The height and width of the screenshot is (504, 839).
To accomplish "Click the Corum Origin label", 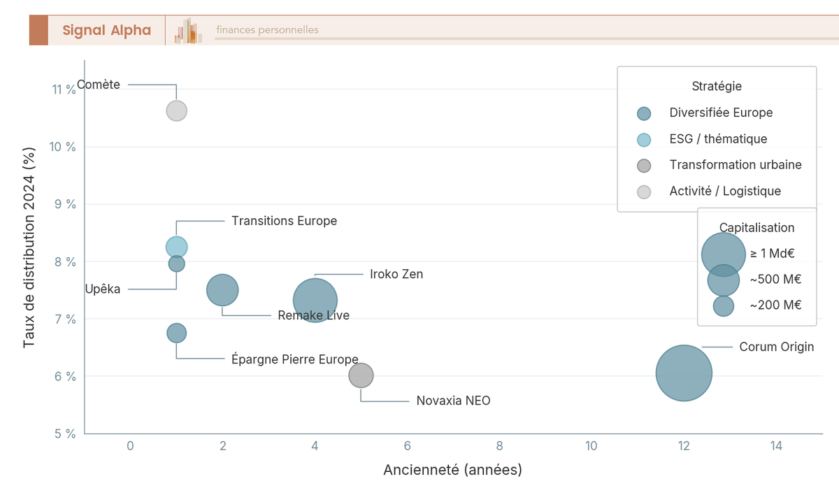I will [x=777, y=347].
